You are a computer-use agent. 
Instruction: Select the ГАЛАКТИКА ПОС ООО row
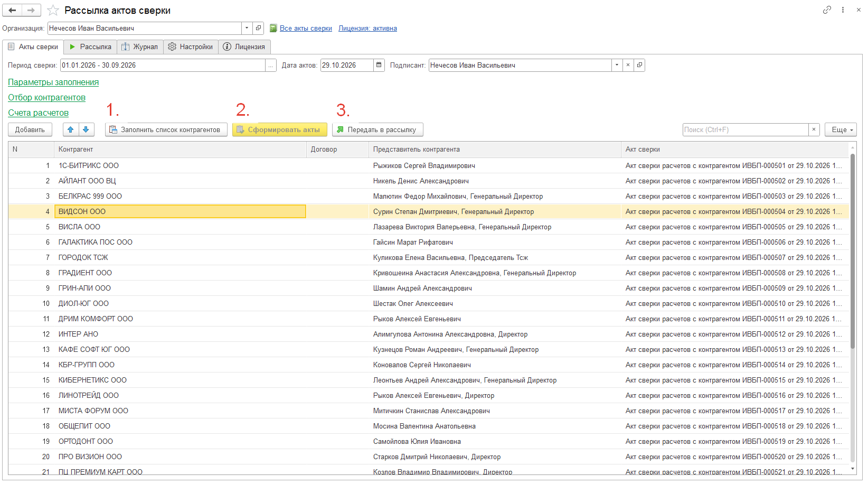(x=428, y=242)
